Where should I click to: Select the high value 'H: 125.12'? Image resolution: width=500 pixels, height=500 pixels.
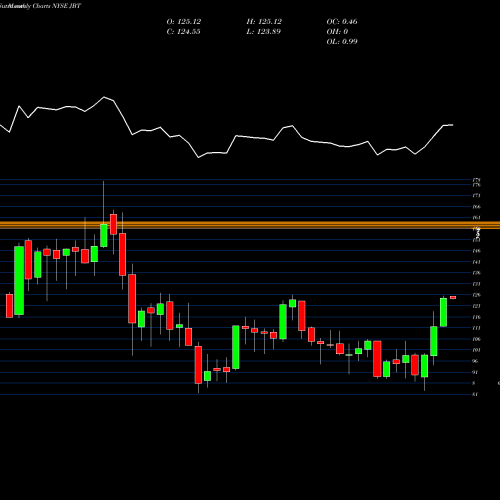[x=264, y=22]
